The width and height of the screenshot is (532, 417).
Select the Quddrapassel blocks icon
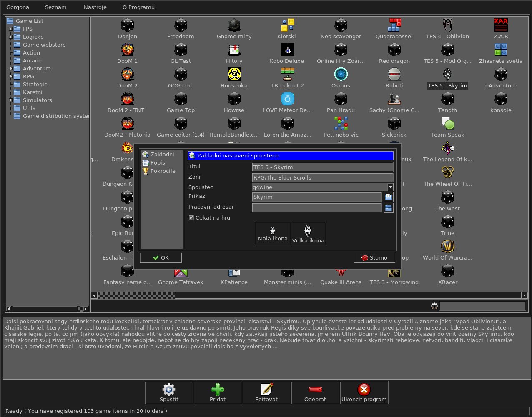click(x=394, y=25)
